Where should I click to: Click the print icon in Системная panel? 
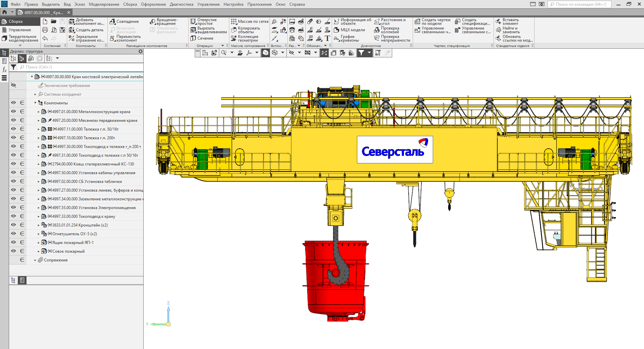point(45,30)
